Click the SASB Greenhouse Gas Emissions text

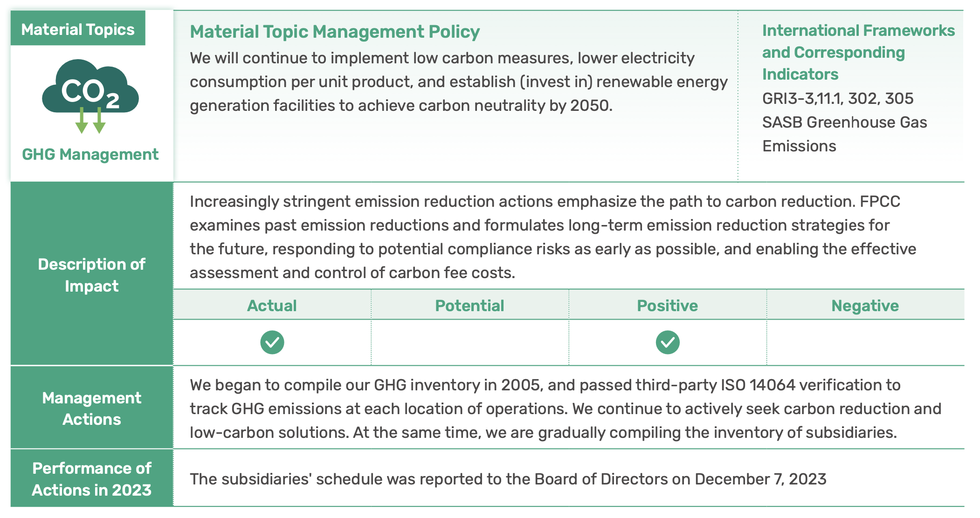844,134
